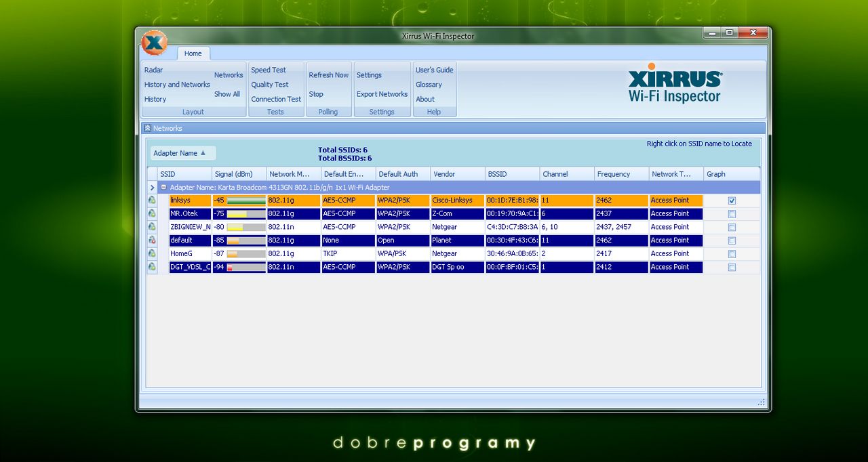Sort by Default Encryption column header

[349, 174]
